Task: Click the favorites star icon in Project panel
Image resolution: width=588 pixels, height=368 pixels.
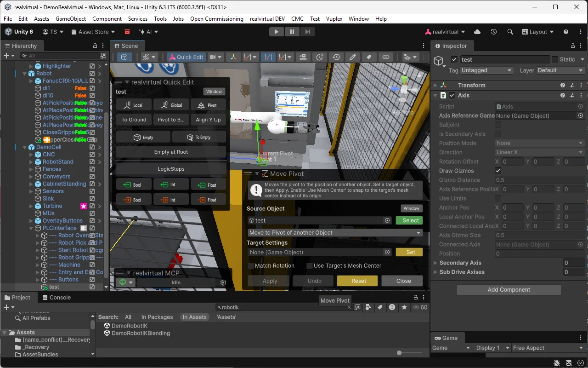Action: 404,307
